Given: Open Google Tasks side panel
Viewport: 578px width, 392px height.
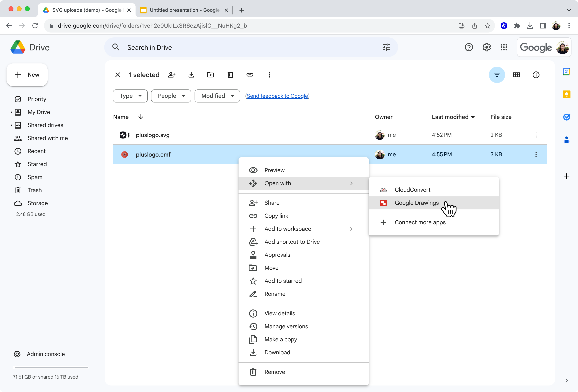Looking at the screenshot, I should pyautogui.click(x=566, y=117).
